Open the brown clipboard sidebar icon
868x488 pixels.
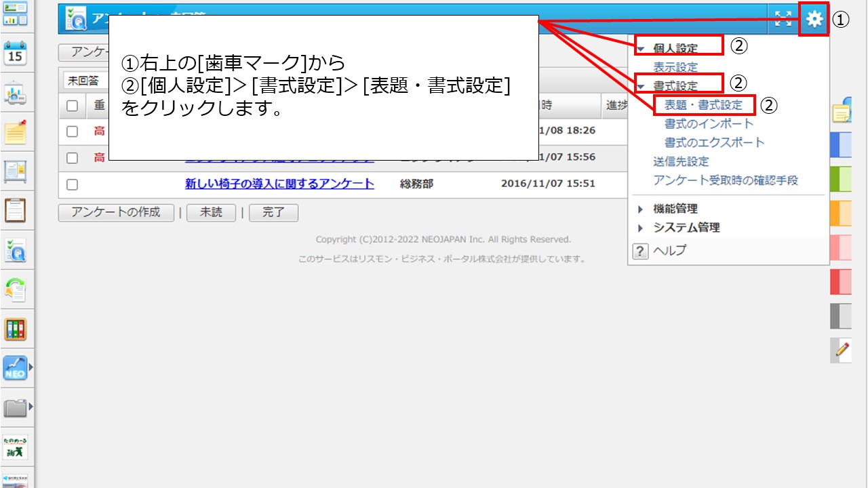(x=16, y=210)
